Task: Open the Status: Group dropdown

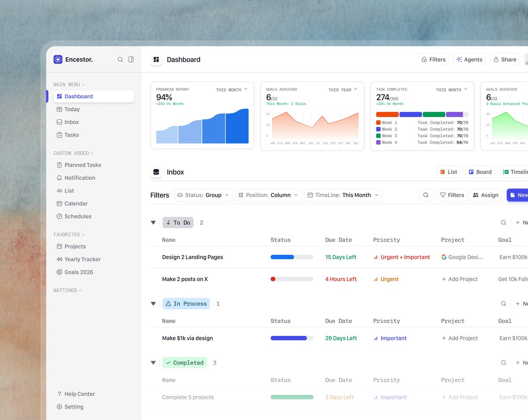Action: pyautogui.click(x=203, y=195)
